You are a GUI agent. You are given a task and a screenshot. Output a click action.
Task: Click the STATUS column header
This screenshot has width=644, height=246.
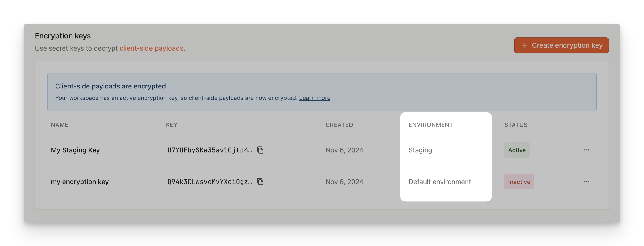point(516,125)
